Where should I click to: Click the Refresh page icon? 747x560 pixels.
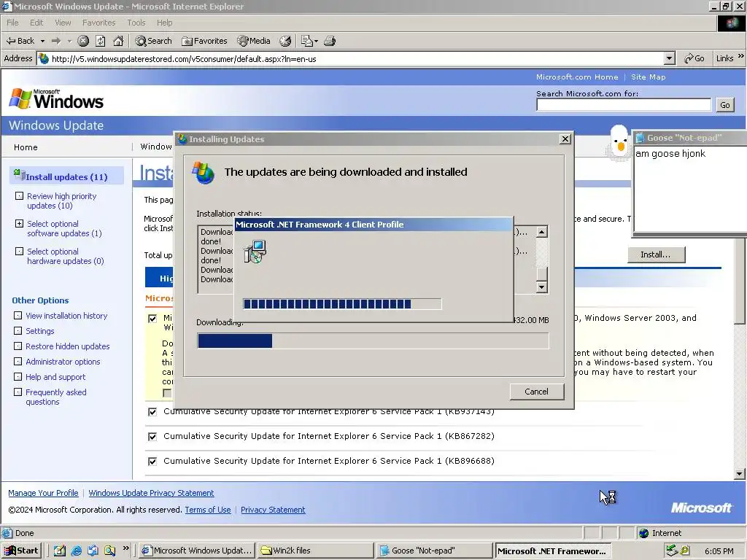click(101, 41)
